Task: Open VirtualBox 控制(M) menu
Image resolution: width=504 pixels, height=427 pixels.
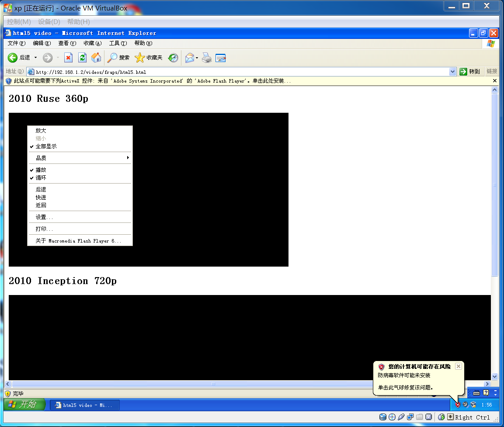Action: coord(19,22)
